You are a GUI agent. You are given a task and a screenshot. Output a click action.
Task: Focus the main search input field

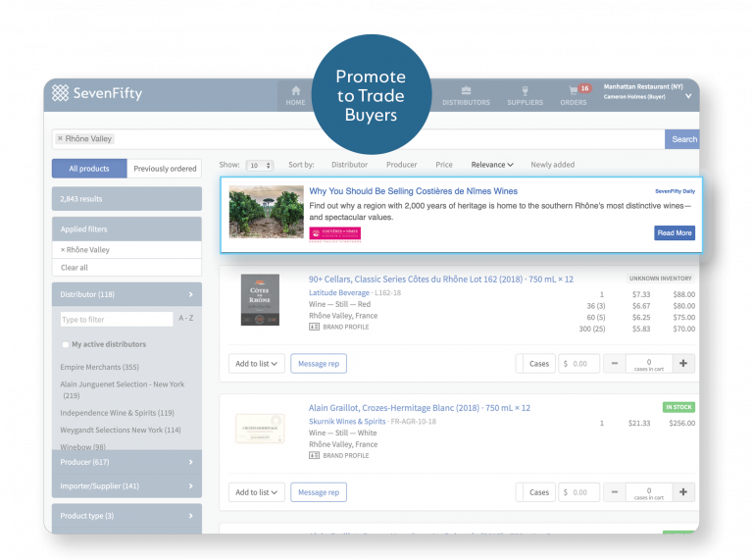click(358, 139)
